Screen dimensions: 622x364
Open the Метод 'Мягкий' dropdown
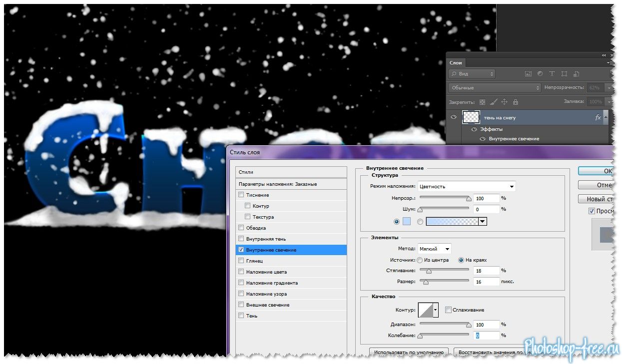click(x=435, y=249)
